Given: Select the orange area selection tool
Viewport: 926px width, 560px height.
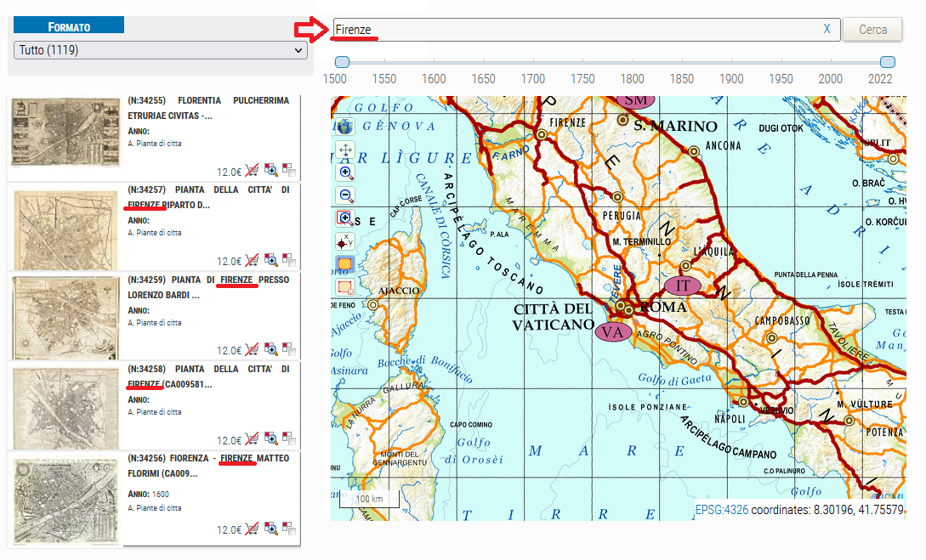Looking at the screenshot, I should point(345,264).
